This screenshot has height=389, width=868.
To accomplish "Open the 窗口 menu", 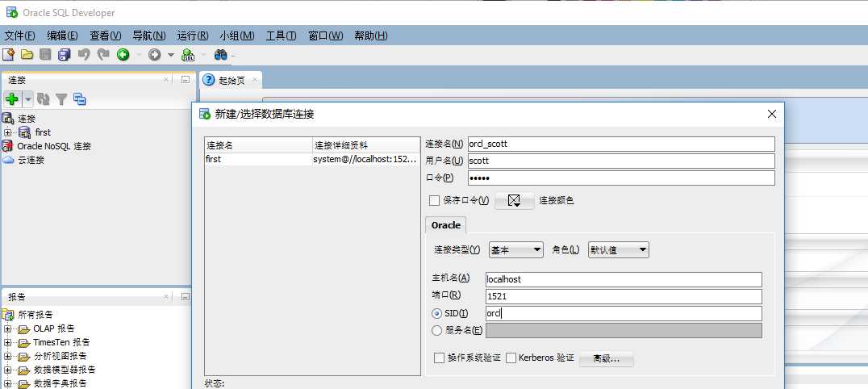I will 326,36.
